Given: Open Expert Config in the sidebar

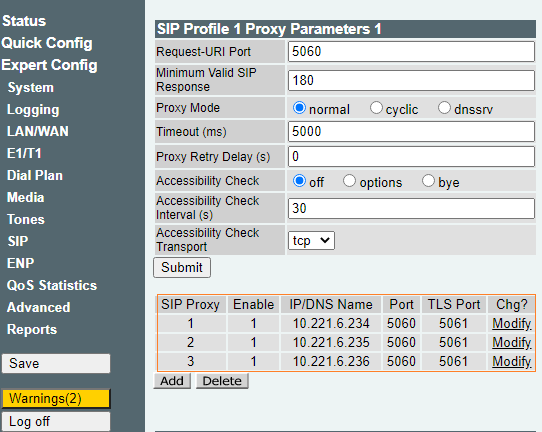Looking at the screenshot, I should pos(49,65).
